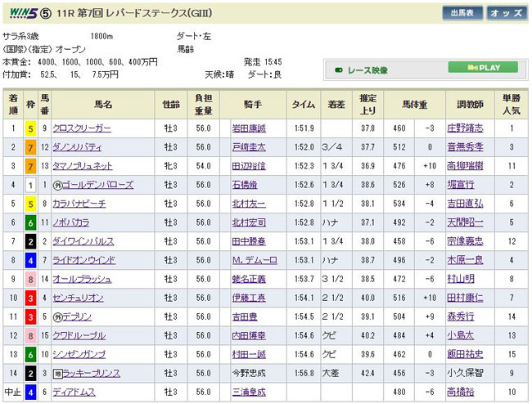Open horse link クロスクリーガー
The width and height of the screenshot is (532, 404).
[x=83, y=128]
